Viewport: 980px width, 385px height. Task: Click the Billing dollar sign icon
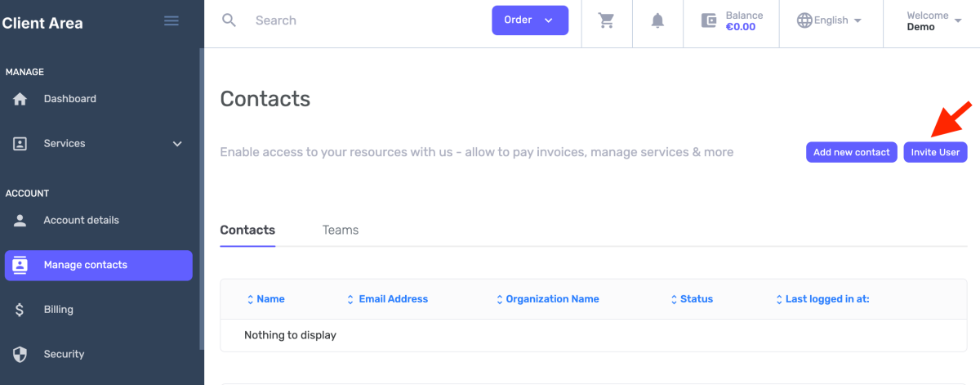20,310
